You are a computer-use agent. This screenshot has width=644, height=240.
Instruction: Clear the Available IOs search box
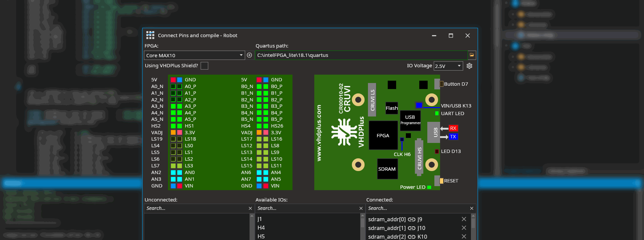[x=361, y=208]
